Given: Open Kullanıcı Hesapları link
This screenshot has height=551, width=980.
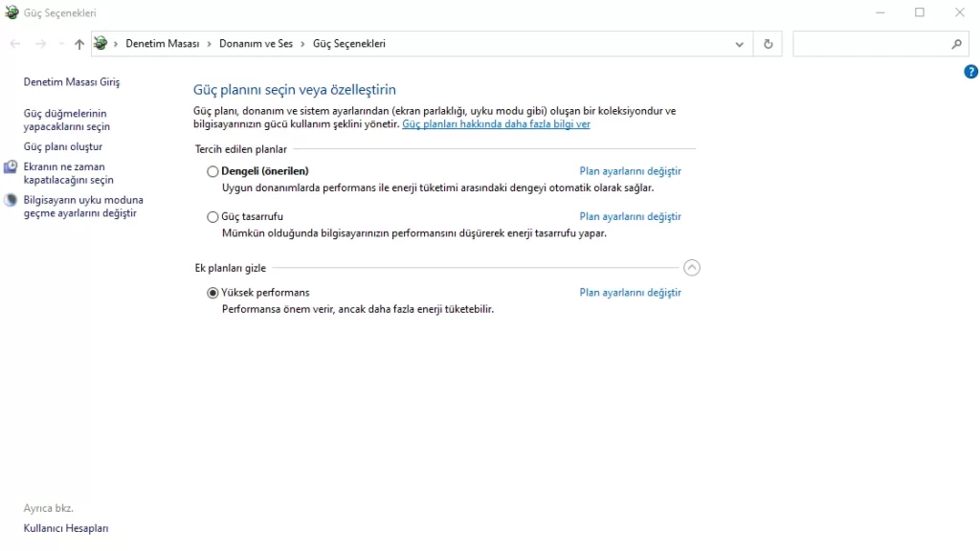Looking at the screenshot, I should 66,529.
